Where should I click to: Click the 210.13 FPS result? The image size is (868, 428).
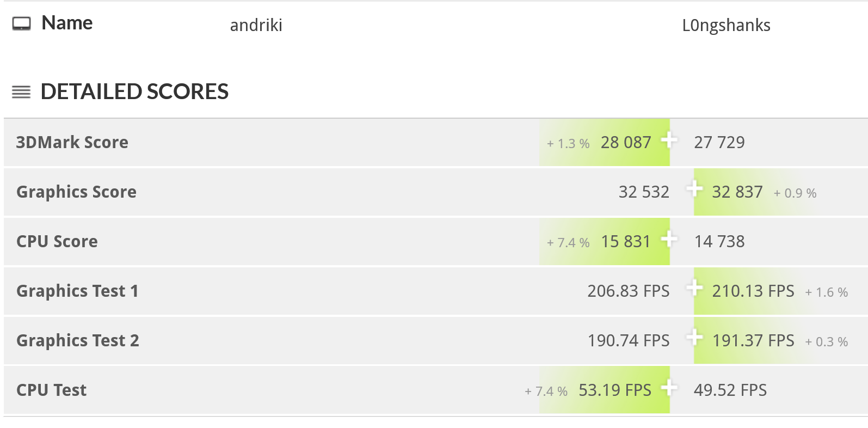pyautogui.click(x=753, y=291)
